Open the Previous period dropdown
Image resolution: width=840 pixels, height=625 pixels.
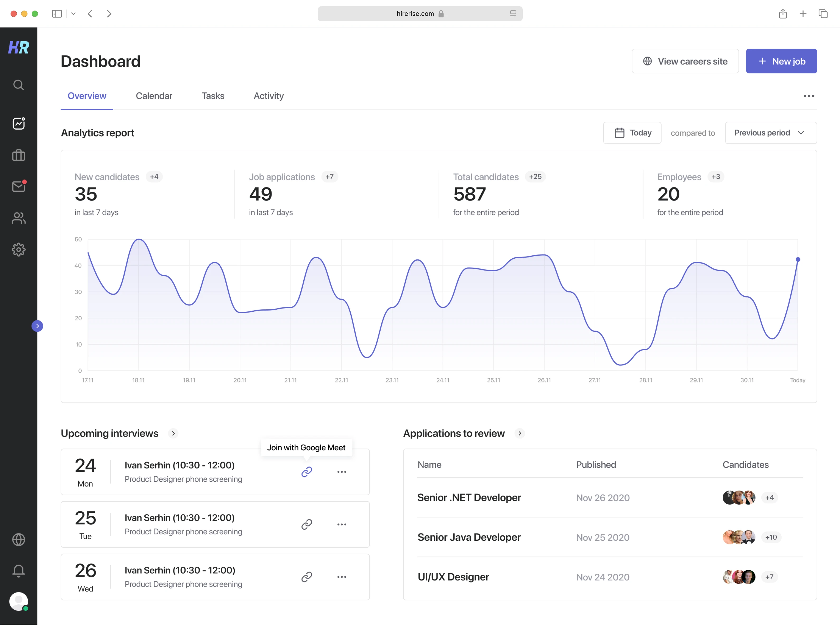[x=771, y=133]
